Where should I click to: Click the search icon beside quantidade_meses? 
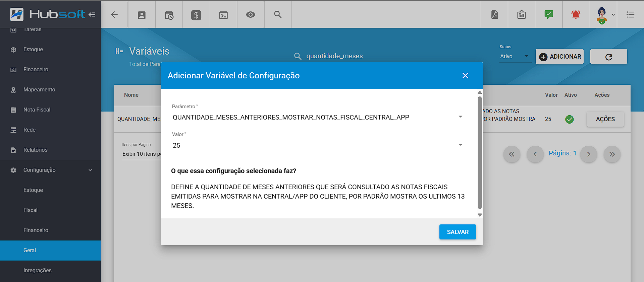pyautogui.click(x=298, y=56)
